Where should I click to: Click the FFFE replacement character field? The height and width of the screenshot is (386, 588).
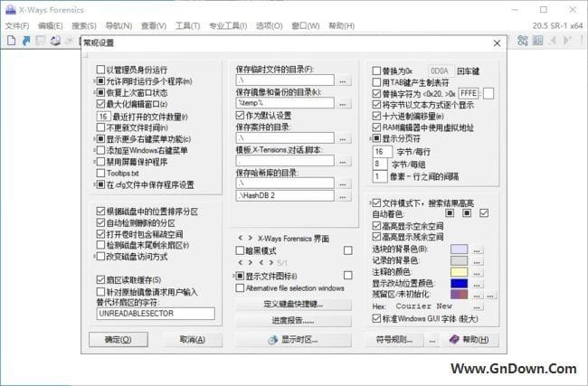469,93
